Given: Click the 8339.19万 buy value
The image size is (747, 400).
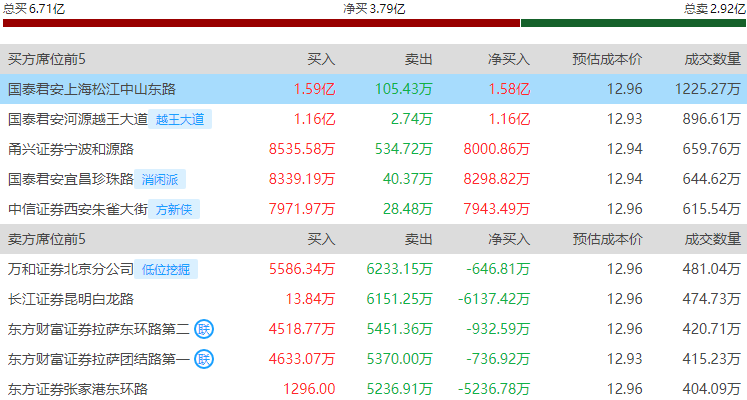Looking at the screenshot, I should [x=302, y=179].
